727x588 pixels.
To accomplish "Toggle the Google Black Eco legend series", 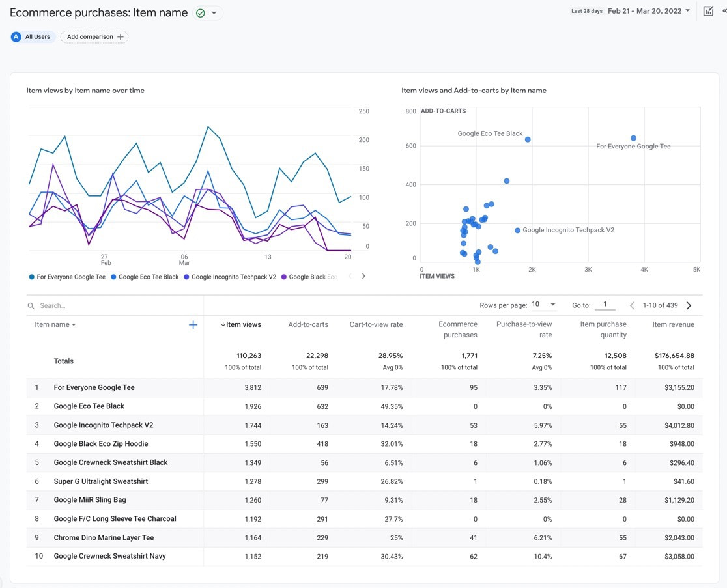I will click(x=309, y=277).
